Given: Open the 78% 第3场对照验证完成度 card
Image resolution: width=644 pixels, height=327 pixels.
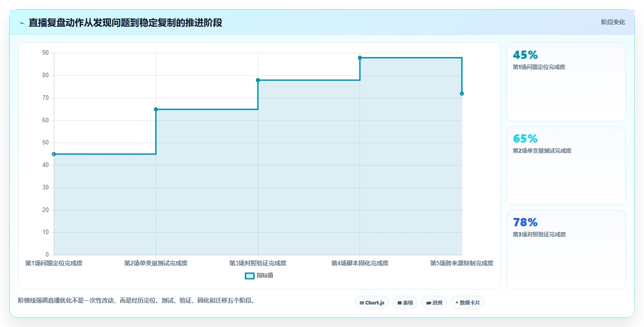Looking at the screenshot, I should [x=566, y=249].
